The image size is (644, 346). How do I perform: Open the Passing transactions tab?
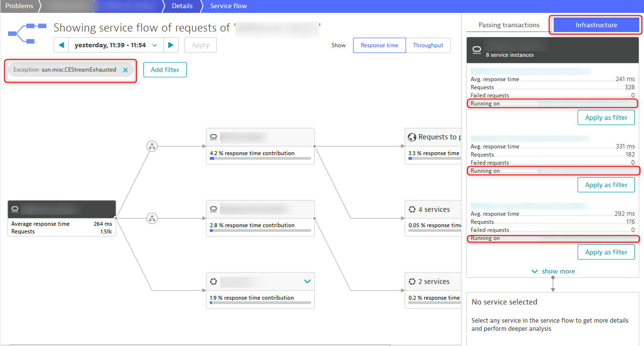[x=509, y=25]
